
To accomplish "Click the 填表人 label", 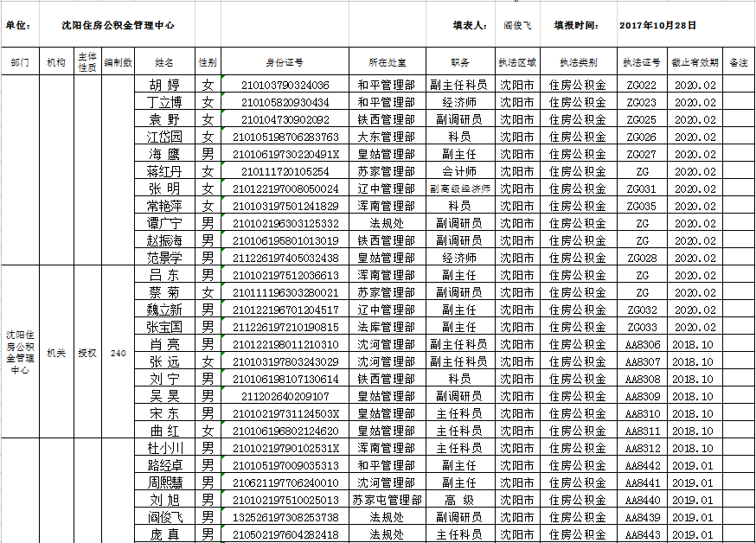I will [470, 26].
